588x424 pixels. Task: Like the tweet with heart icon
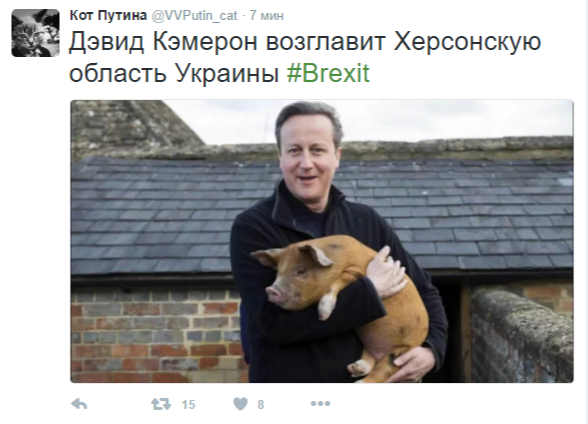coord(240,404)
